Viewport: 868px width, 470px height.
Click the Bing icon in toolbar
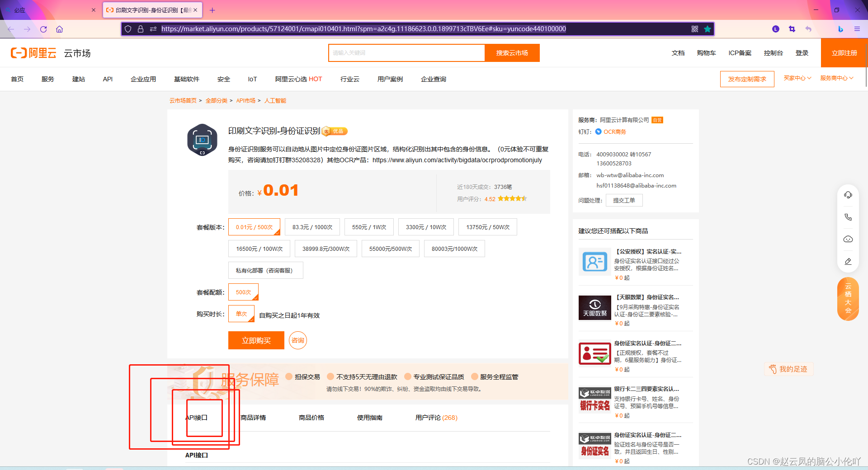click(840, 29)
